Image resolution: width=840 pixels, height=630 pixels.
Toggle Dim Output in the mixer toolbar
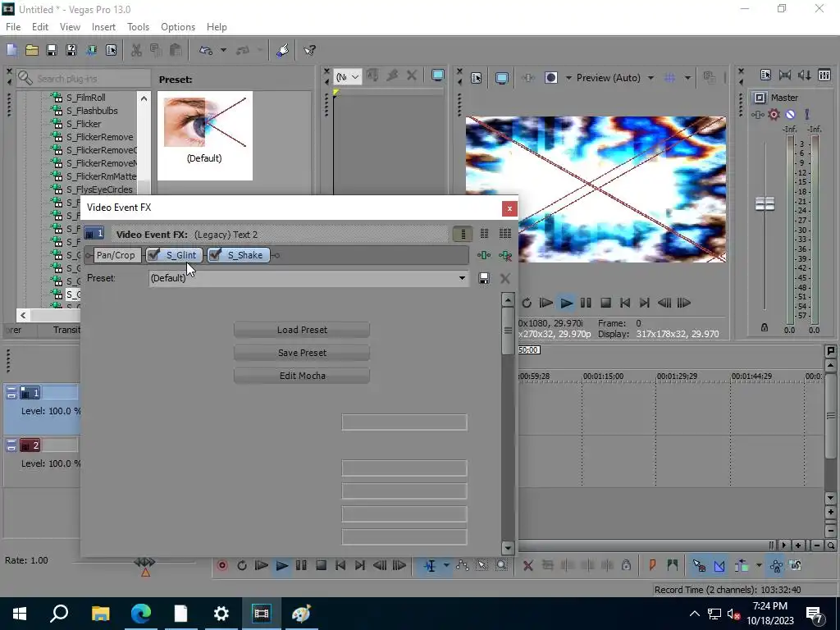pos(805,75)
